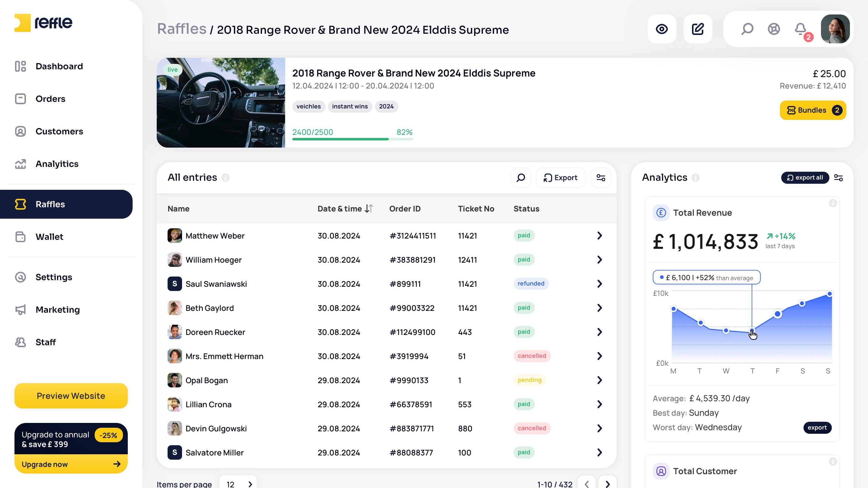
Task: Expand Lillian Crona's entry row
Action: tap(599, 404)
